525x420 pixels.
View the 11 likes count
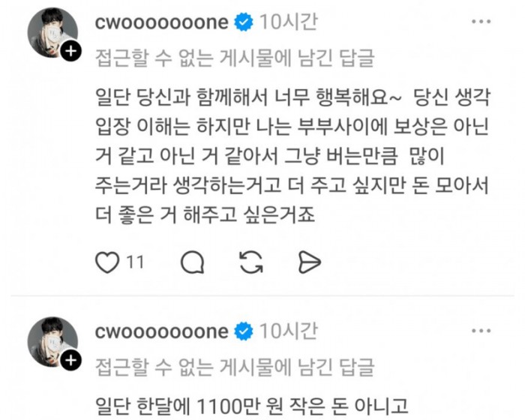(135, 262)
